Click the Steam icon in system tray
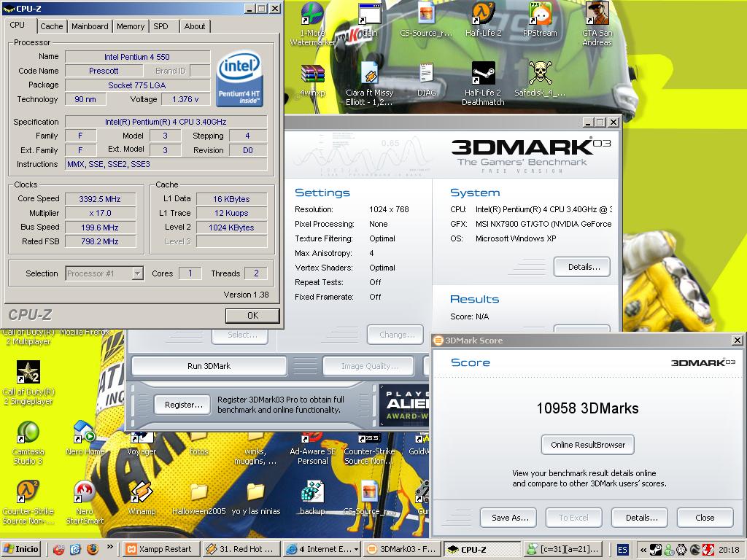Viewport: 747px width, 560px height. [656, 550]
